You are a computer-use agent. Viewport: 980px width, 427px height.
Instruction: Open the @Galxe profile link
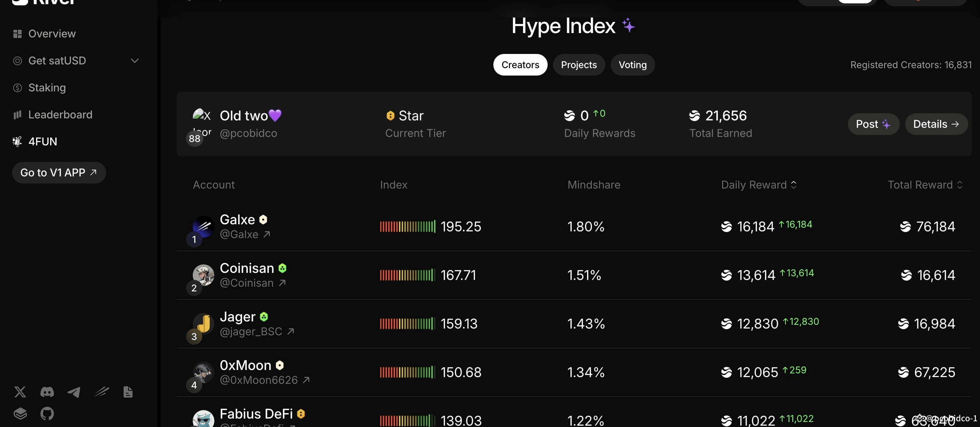click(245, 234)
